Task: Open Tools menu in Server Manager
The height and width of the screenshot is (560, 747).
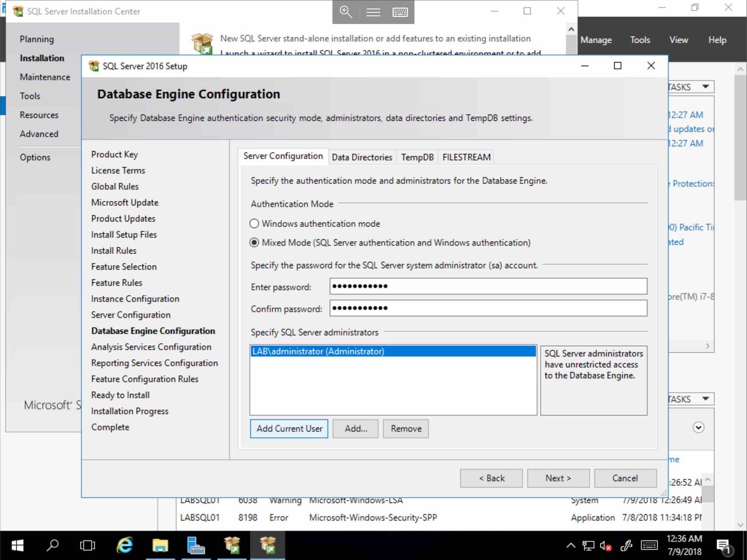Action: (x=640, y=40)
